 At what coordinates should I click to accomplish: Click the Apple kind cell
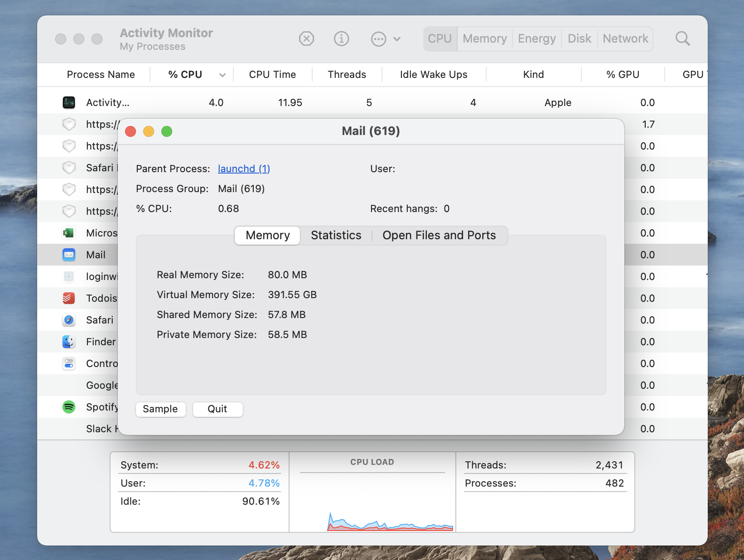point(558,102)
